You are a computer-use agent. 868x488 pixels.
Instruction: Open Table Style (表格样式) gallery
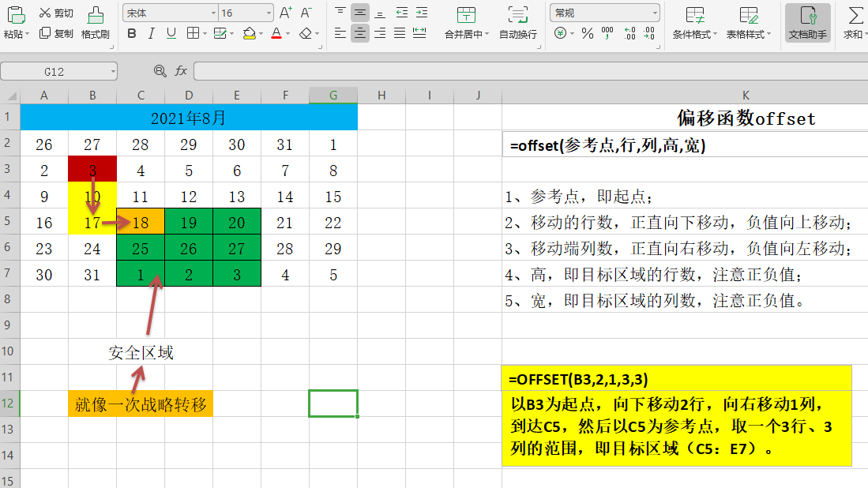click(x=749, y=23)
